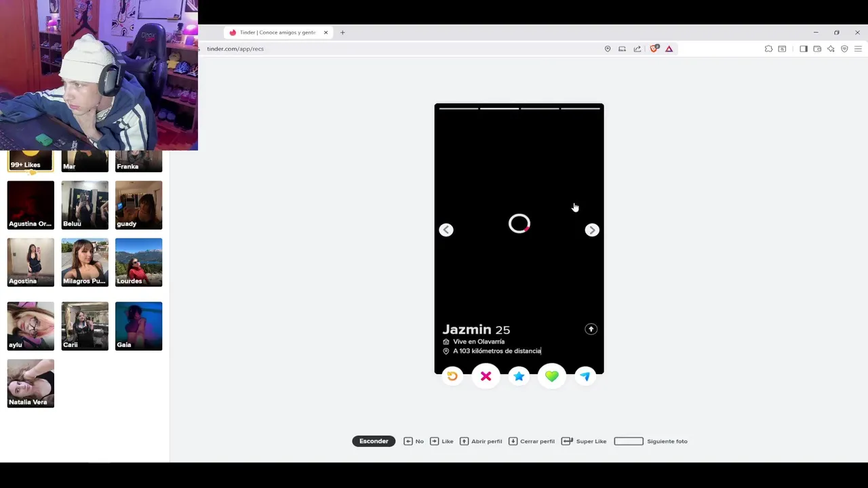Open Jazmin's profile with up-arrow icon
The width and height of the screenshot is (868, 488).
coord(591,329)
